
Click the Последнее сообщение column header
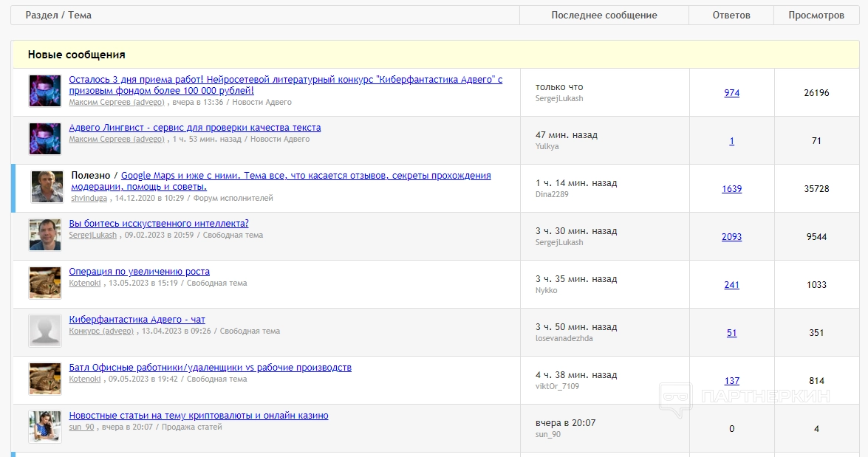(x=604, y=16)
